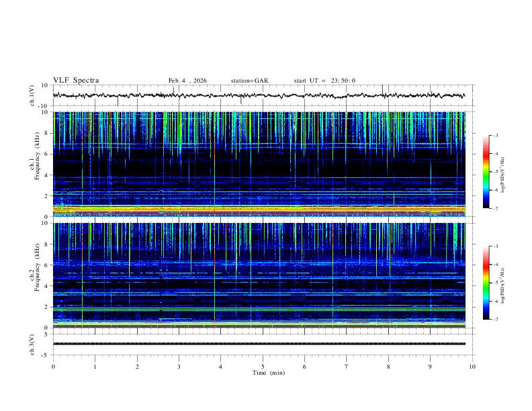This screenshot has width=532, height=411.
Task: Click the ch.1 voltage waveform trace
Action: coord(259,95)
